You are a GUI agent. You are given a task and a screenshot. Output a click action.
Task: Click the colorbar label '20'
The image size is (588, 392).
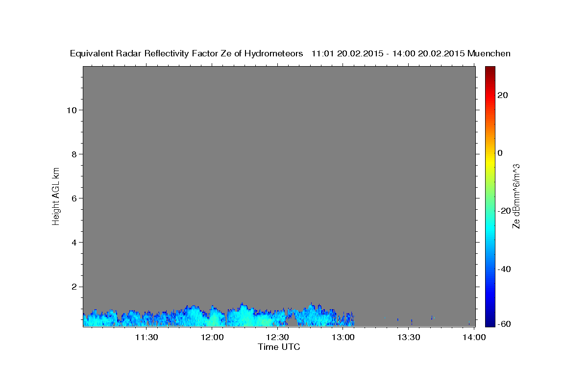(502, 95)
